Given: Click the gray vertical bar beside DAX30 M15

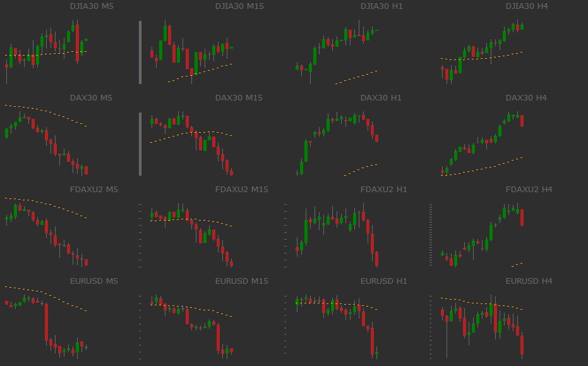Looking at the screenshot, I should [x=140, y=143].
